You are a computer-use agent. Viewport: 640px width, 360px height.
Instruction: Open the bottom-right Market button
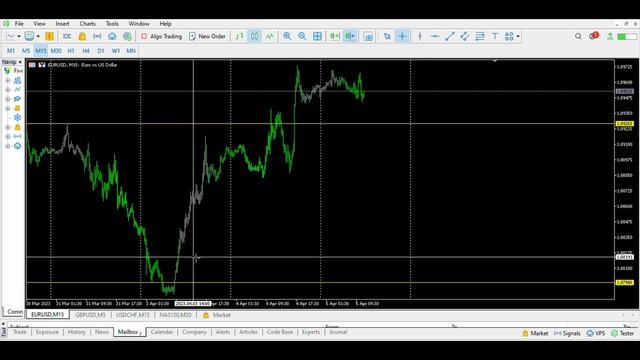pos(536,333)
